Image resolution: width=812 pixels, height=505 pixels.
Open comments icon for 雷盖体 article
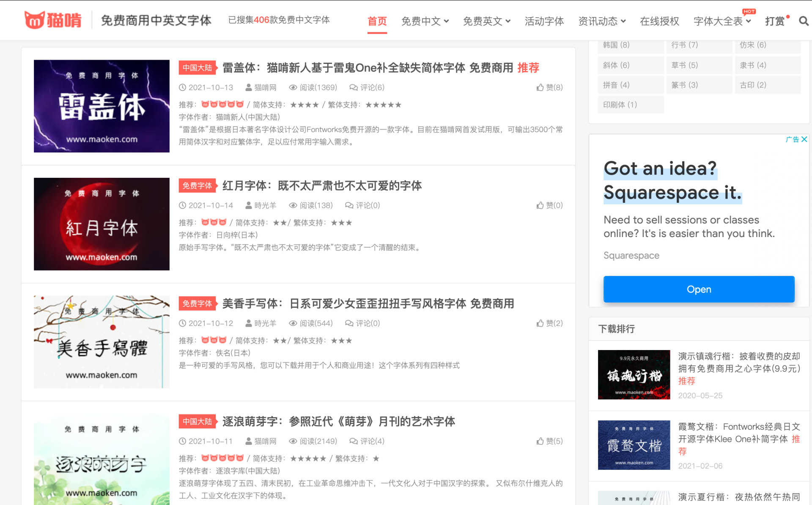click(353, 88)
